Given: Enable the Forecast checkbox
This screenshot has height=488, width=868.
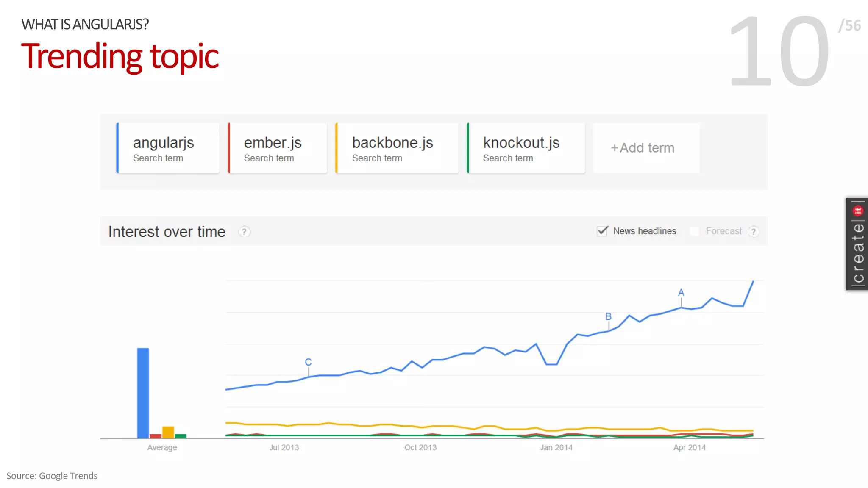Looking at the screenshot, I should (x=694, y=231).
